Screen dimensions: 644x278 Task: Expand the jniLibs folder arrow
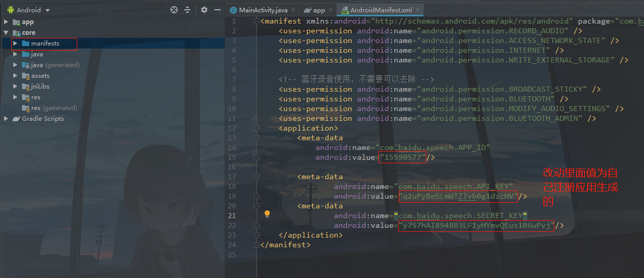(x=15, y=87)
